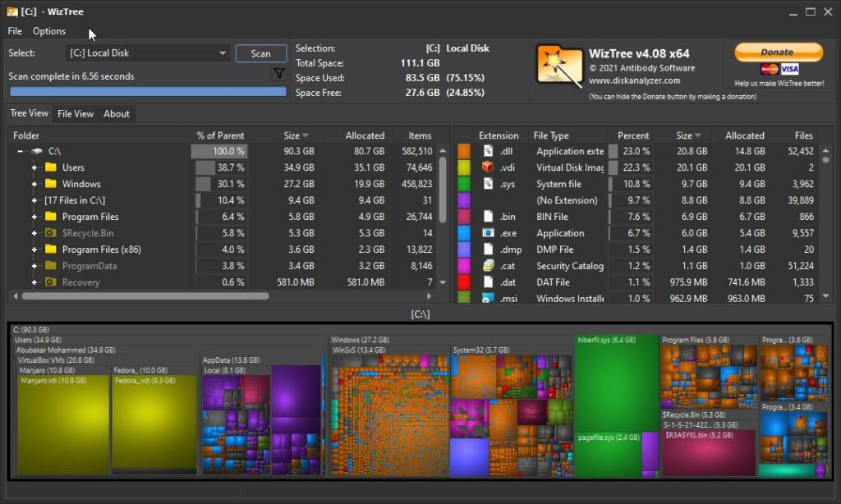
Task: Click the $Recycle.Bin folder icon
Action: (x=49, y=233)
